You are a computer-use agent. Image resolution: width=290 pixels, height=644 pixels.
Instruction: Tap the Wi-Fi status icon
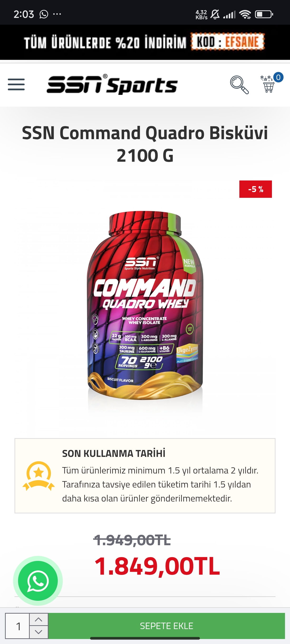click(245, 14)
